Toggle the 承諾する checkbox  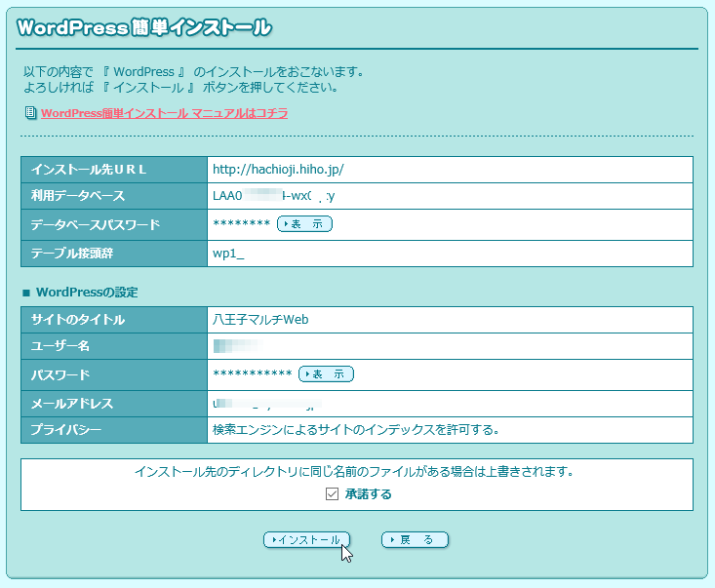[x=332, y=493]
